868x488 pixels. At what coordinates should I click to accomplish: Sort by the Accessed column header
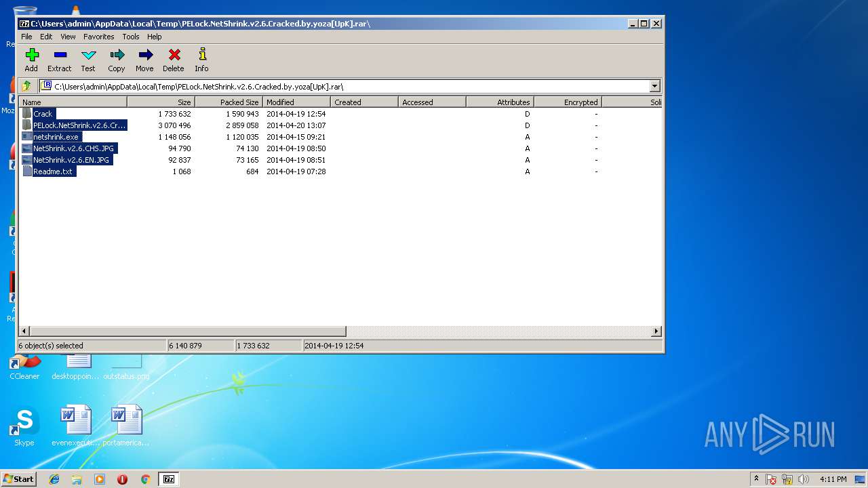(432, 102)
